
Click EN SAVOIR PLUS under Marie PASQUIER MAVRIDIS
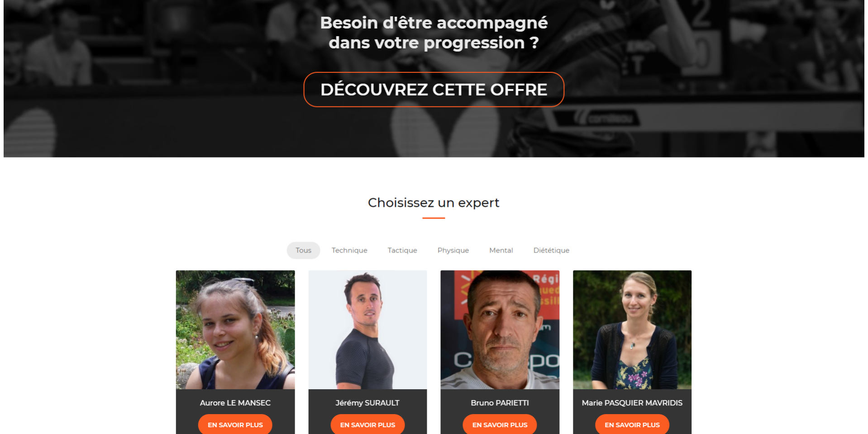632,424
